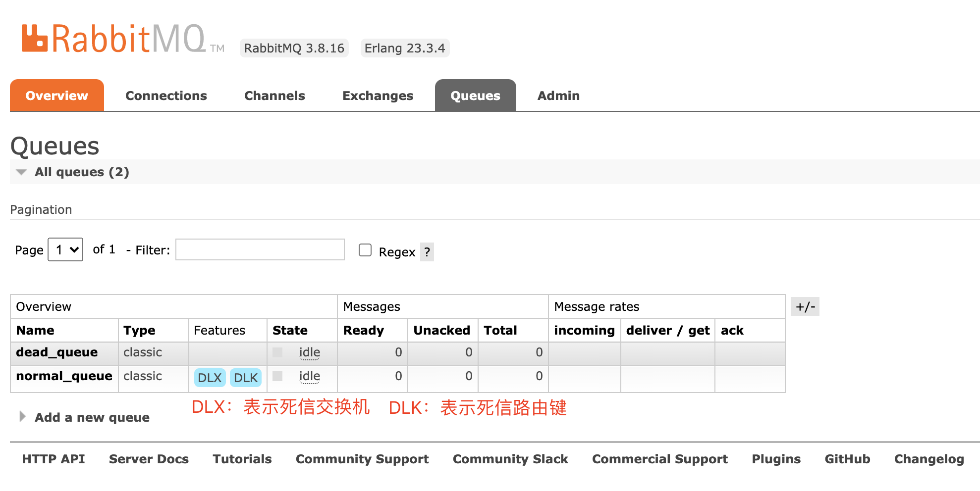980x491 pixels.
Task: Click the classic type of dead_queue
Action: pyautogui.click(x=143, y=352)
